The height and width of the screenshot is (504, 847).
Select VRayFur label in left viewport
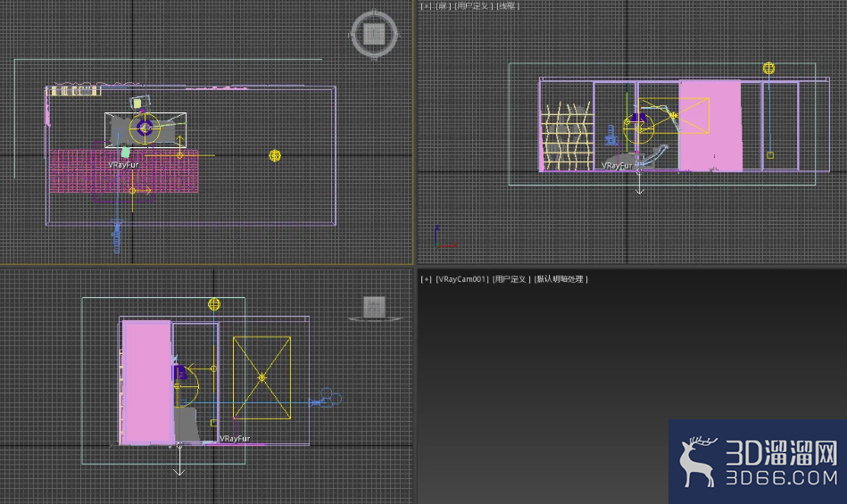click(235, 439)
